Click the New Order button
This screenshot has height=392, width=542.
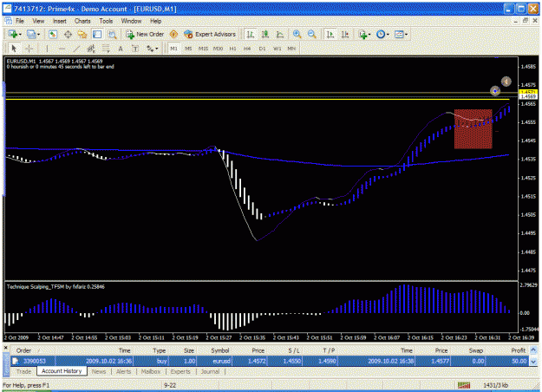[x=145, y=34]
